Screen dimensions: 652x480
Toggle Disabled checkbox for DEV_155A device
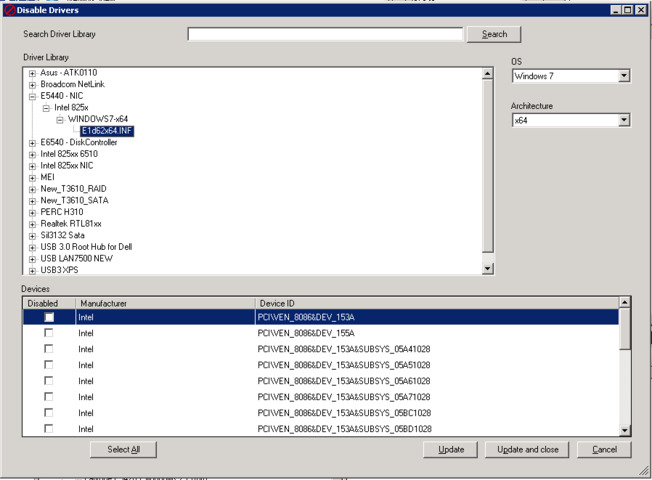point(49,333)
